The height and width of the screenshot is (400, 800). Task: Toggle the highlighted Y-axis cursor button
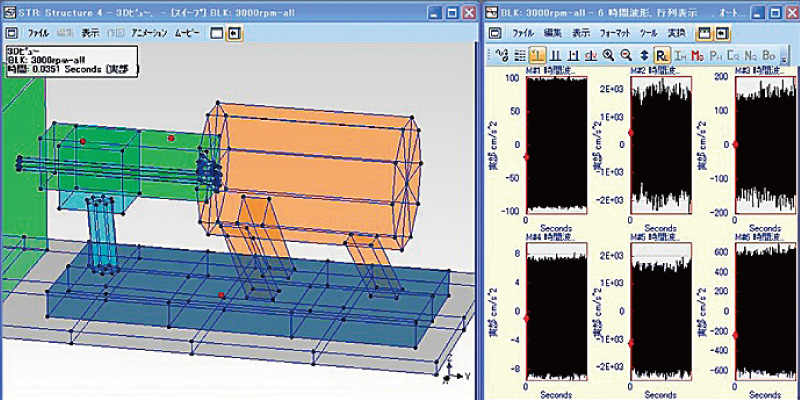[536, 56]
